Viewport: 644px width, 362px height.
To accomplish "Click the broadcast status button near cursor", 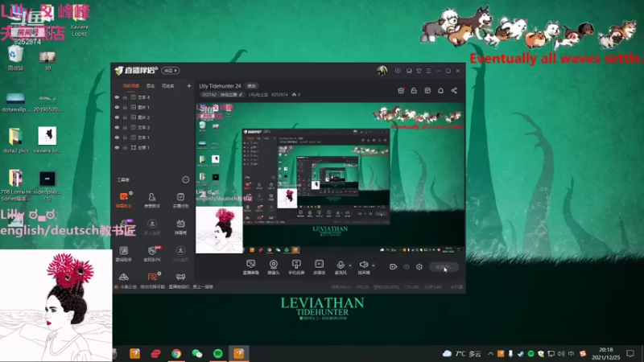I will [444, 267].
